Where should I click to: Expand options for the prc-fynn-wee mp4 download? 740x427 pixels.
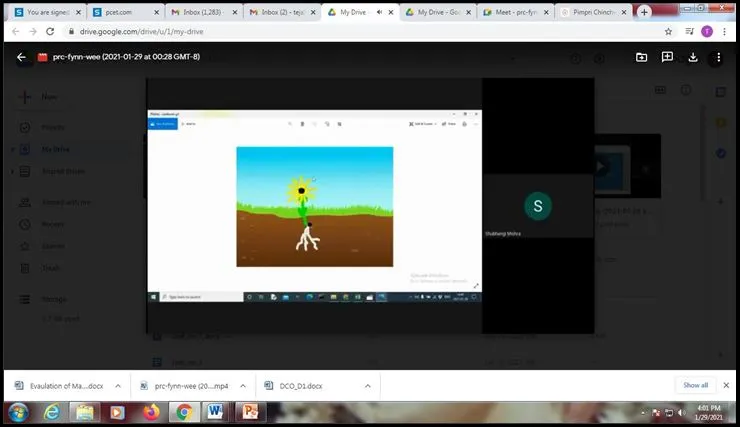243,386
